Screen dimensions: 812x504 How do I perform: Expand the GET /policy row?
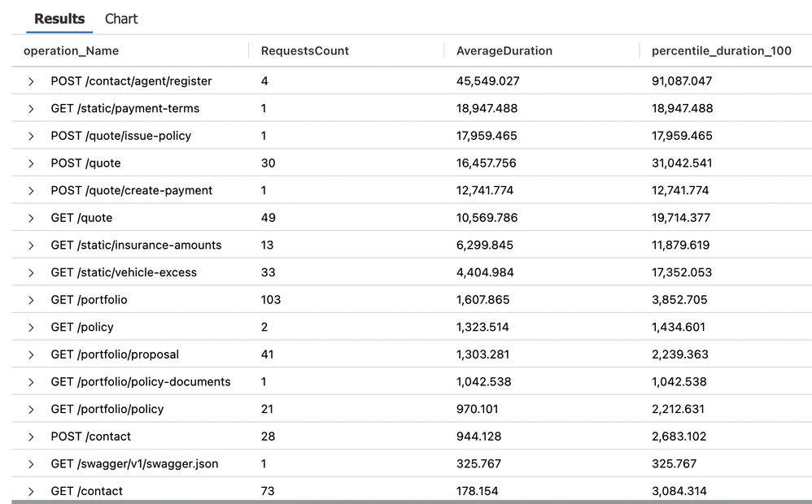(x=31, y=327)
